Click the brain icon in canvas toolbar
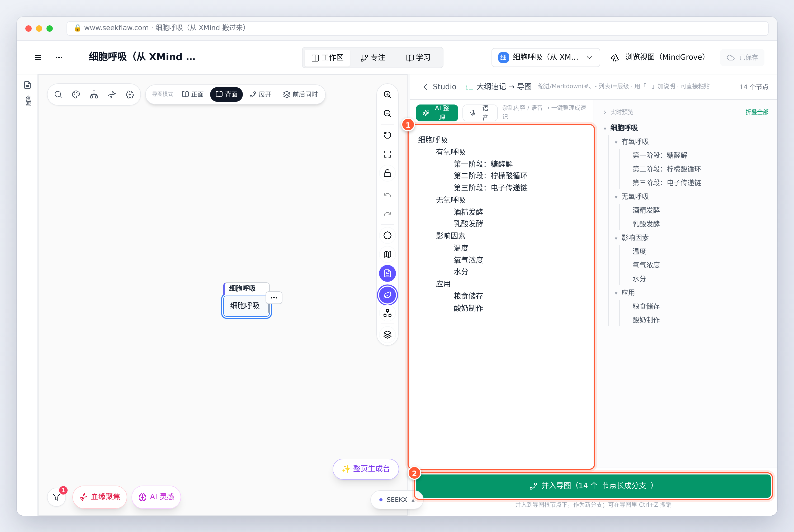The width and height of the screenshot is (794, 532). pyautogui.click(x=130, y=94)
